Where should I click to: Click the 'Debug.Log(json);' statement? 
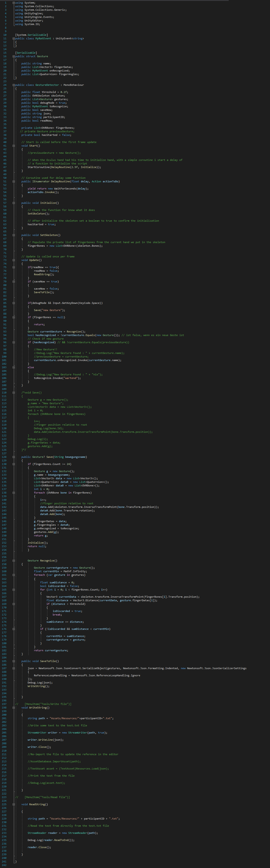[x=40, y=683]
